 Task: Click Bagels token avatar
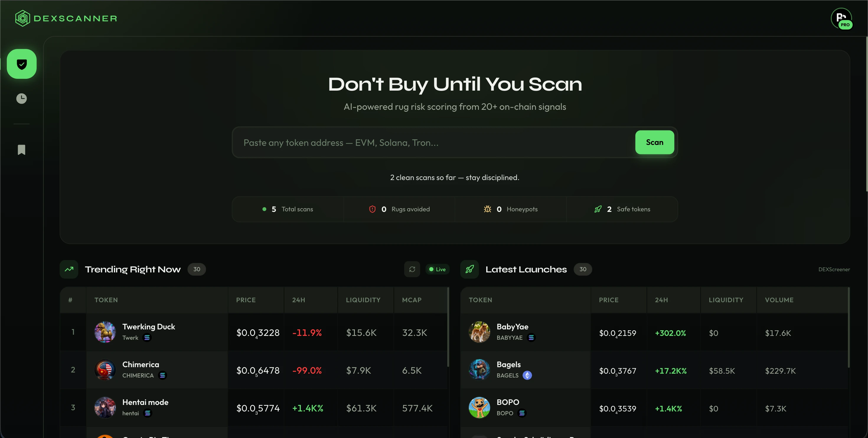coord(479,370)
